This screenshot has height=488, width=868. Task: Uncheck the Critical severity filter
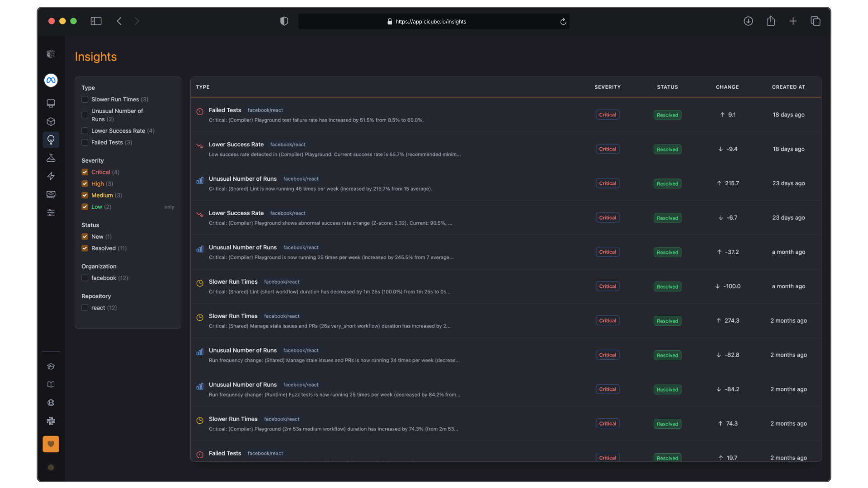click(85, 172)
